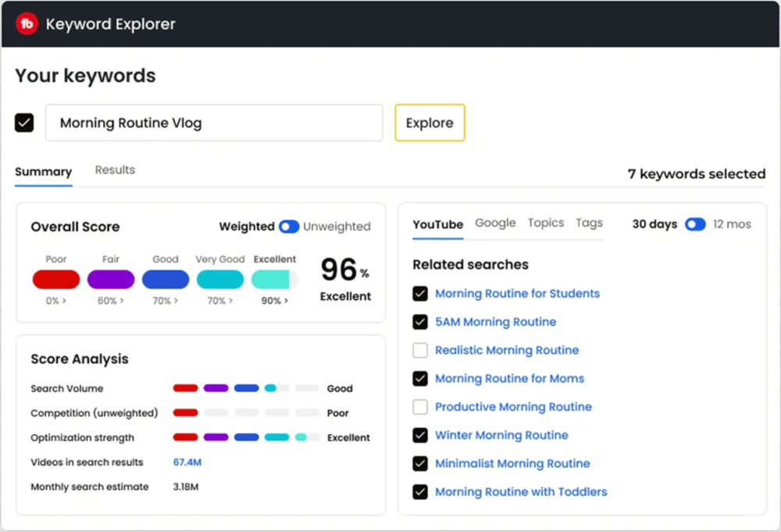Click the TubeBuddy logo icon
The height and width of the screenshot is (532, 781).
27,24
